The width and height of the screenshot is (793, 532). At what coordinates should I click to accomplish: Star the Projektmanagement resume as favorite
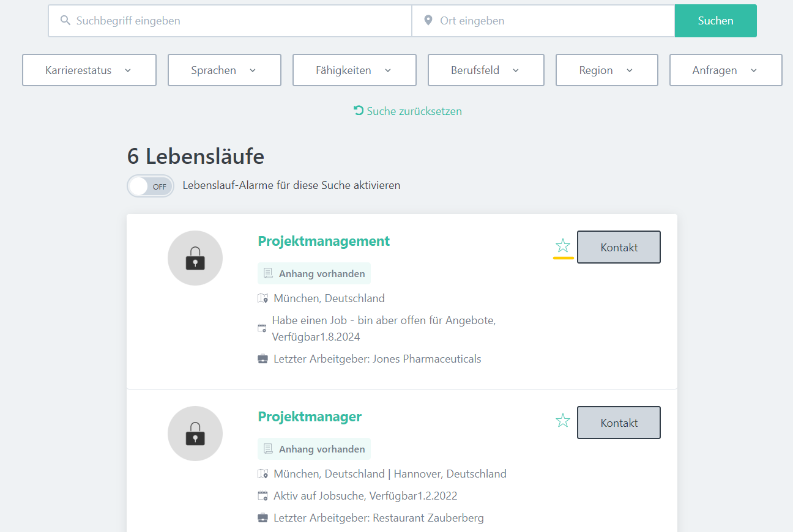(x=563, y=246)
